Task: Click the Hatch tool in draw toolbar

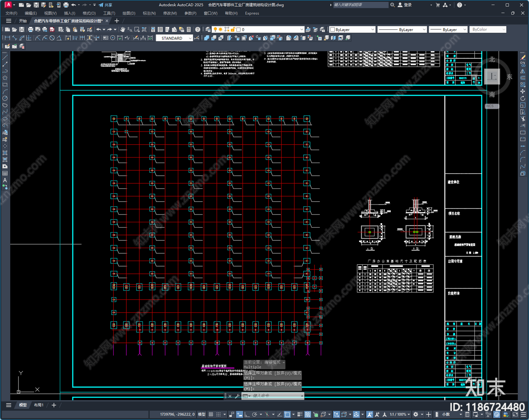Action: tap(5, 153)
